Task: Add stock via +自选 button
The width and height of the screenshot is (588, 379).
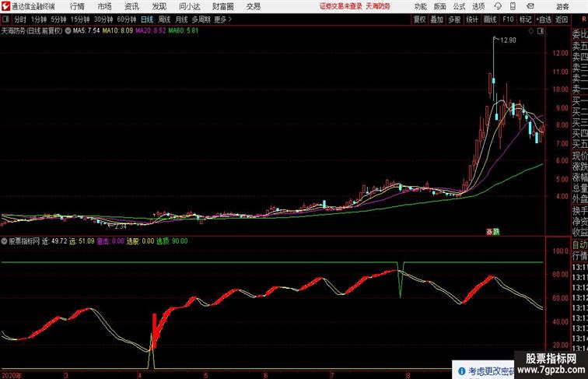Action: tap(544, 19)
